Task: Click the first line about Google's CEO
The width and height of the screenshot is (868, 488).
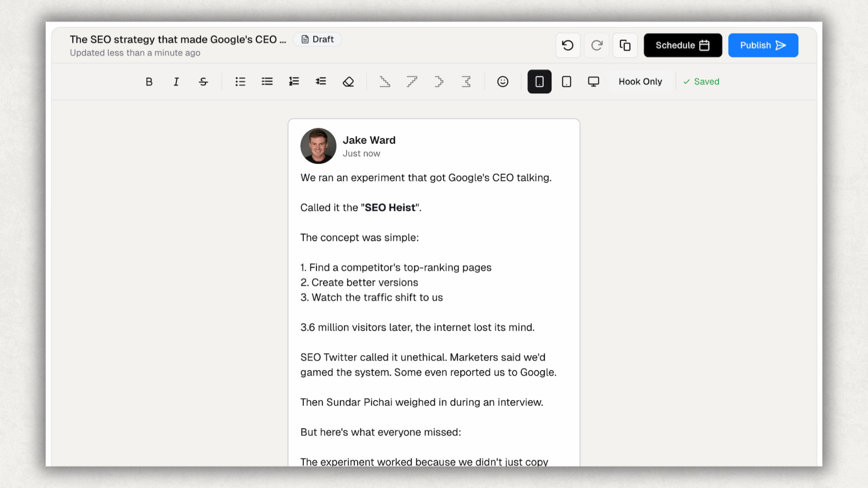Action: [x=426, y=178]
